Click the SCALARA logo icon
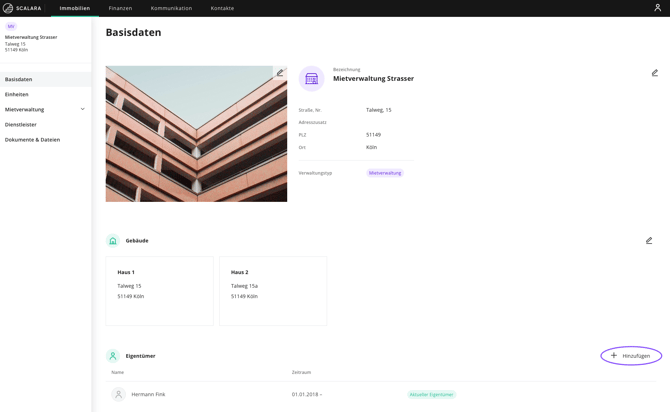Viewport: 670px width, 412px height. pyautogui.click(x=8, y=8)
